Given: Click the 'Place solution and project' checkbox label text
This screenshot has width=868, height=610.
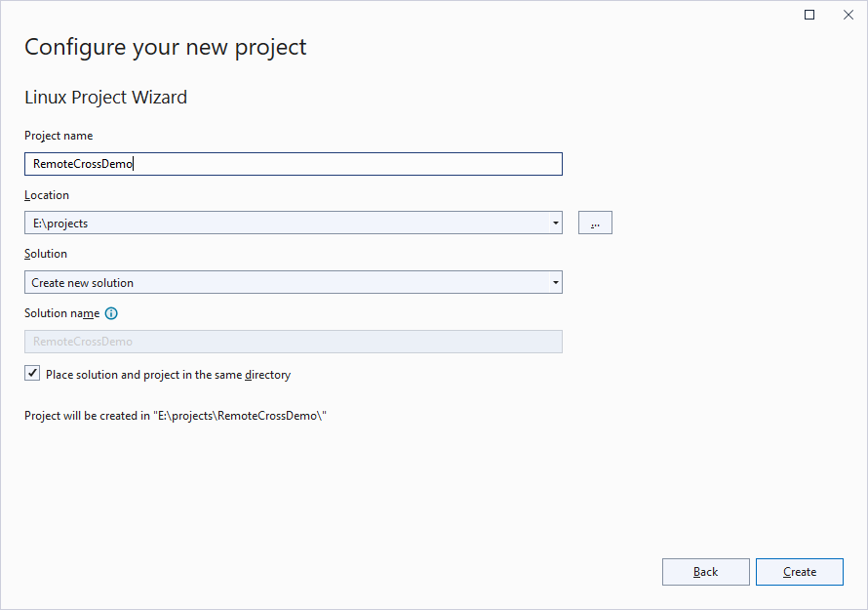Looking at the screenshot, I should coord(169,375).
